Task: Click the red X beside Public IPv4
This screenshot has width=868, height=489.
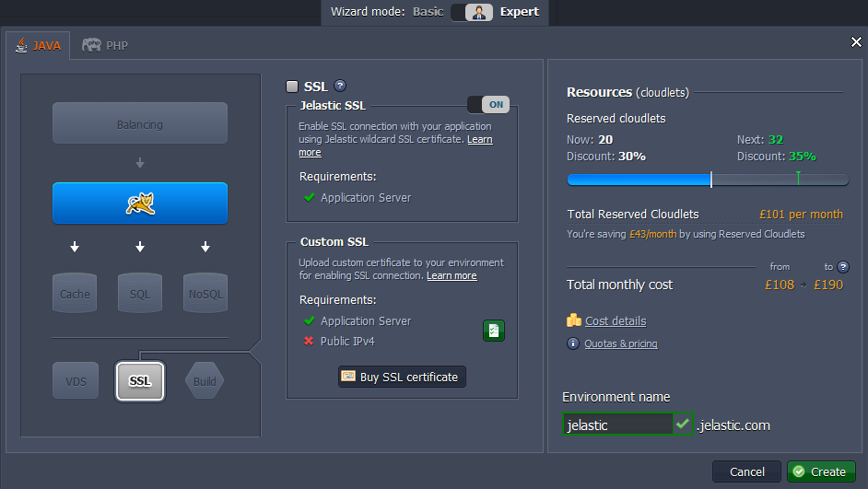Action: point(309,341)
